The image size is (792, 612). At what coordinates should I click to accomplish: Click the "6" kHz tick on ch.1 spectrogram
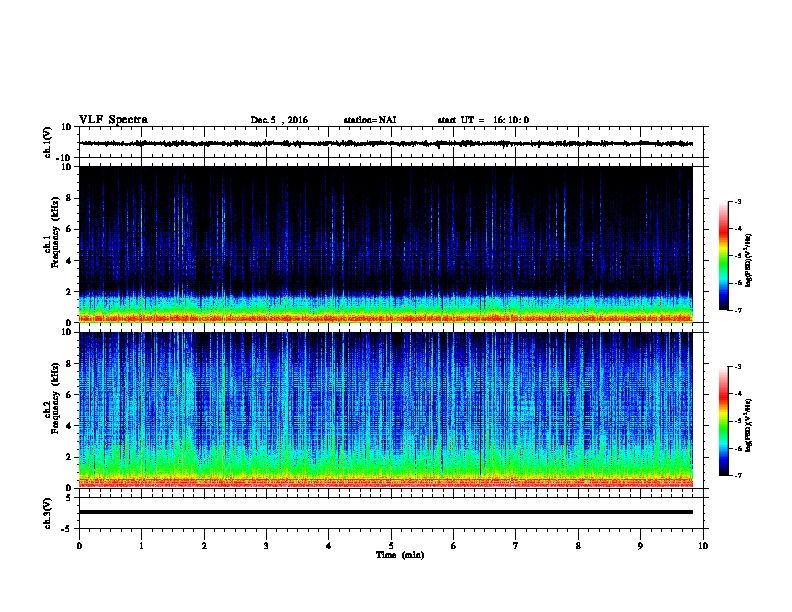click(x=69, y=229)
